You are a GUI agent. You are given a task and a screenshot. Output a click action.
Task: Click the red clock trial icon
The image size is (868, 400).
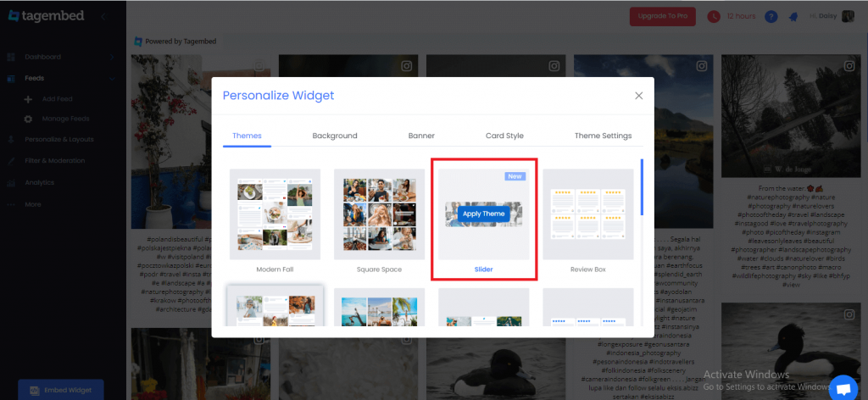click(714, 17)
